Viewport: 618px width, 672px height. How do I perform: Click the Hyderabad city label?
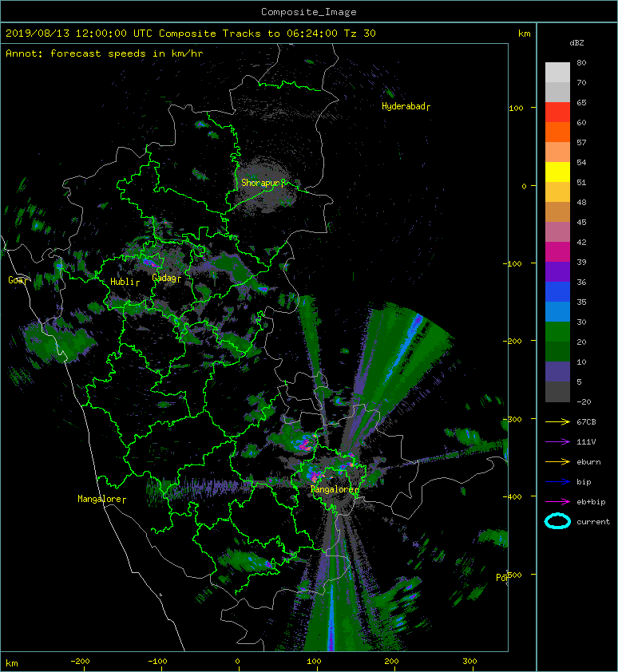403,106
